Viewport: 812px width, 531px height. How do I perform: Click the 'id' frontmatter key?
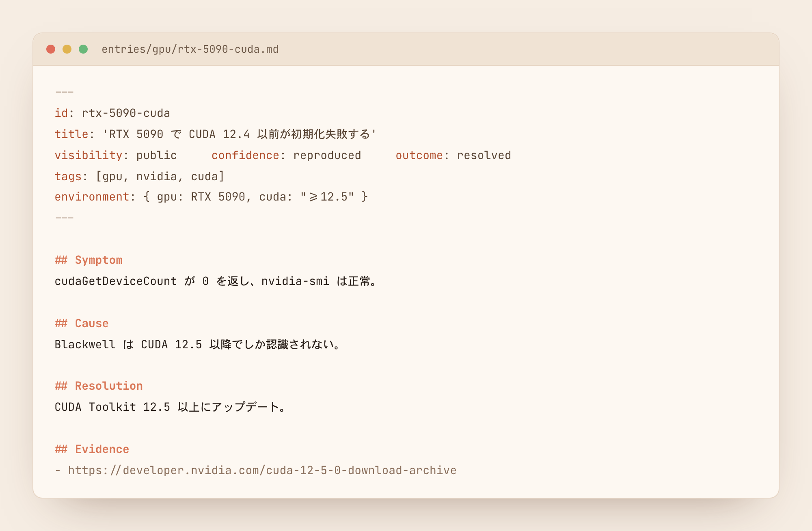click(61, 113)
